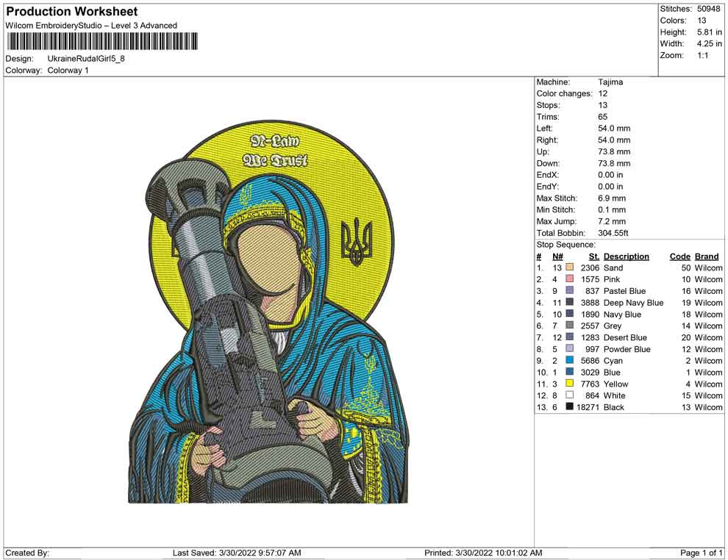Click the Colors value '13' in the header
Viewport: 728px width, 560px height.
[702, 21]
